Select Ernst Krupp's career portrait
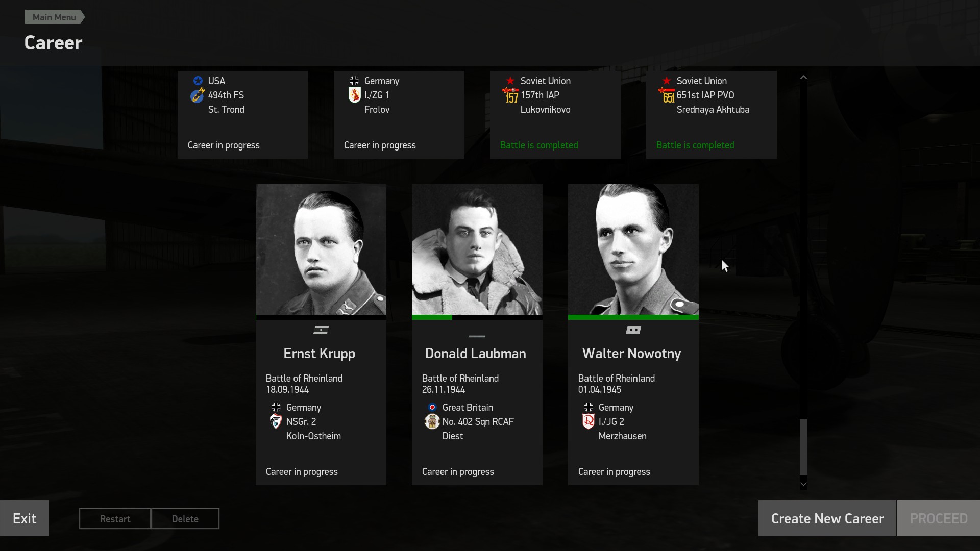This screenshot has width=980, height=551. 321,249
